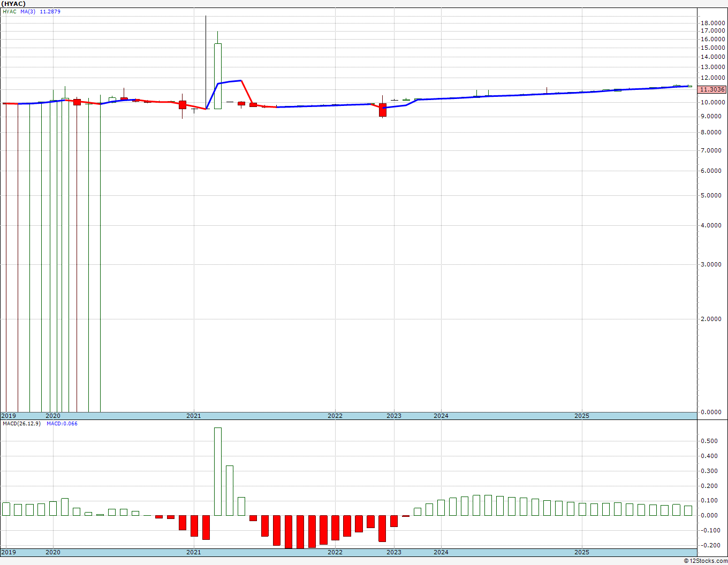The height and width of the screenshot is (565, 728).
Task: Click the tall green candlestick after 2021
Action: click(218, 76)
